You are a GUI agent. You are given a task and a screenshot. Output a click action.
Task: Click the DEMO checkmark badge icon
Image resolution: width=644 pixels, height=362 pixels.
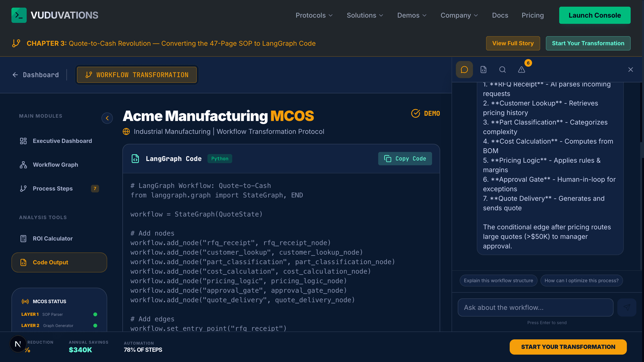click(x=416, y=113)
